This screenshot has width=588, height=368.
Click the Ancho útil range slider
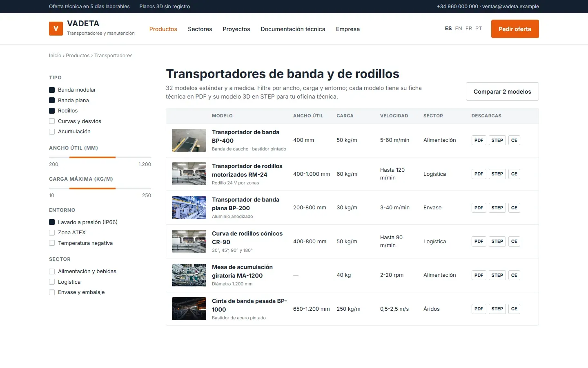click(100, 157)
